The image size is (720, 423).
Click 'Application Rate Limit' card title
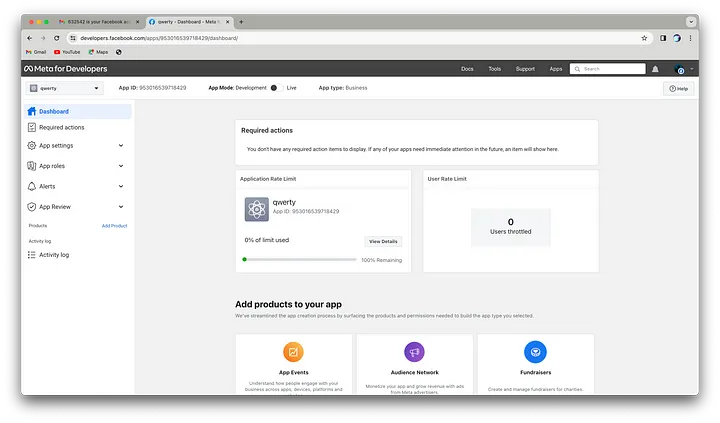pos(268,179)
